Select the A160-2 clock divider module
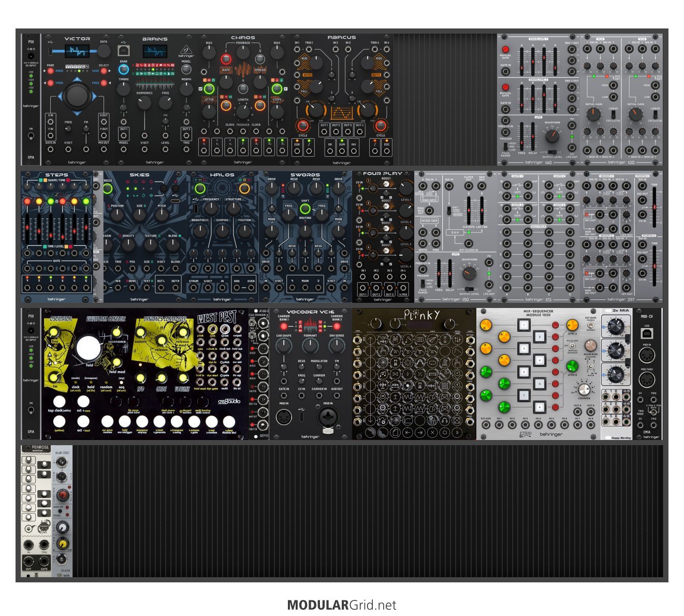 (259, 374)
